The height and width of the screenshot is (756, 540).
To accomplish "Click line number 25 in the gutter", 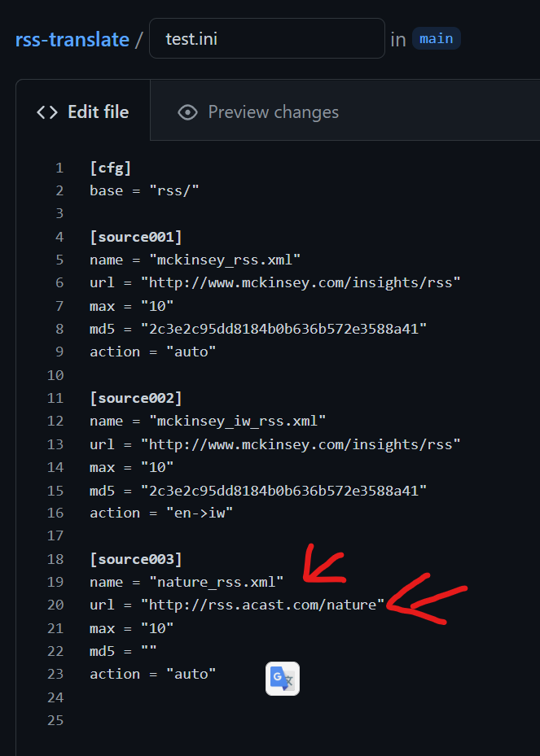I will coord(55,720).
